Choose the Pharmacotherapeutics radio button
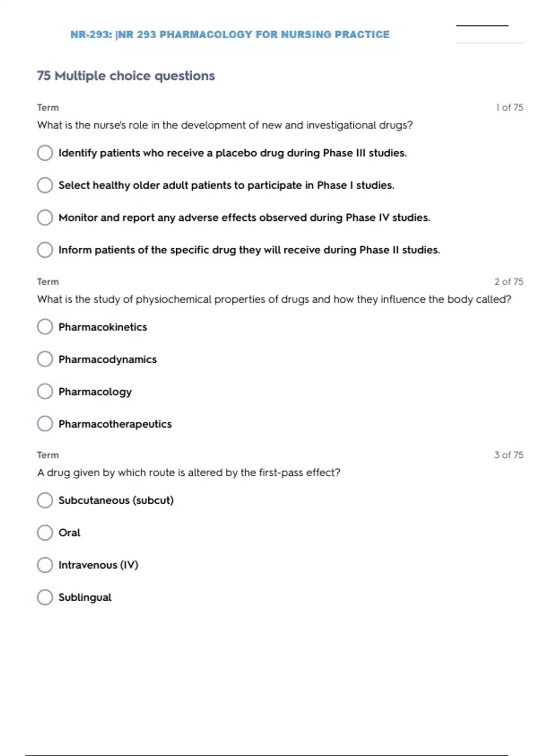 click(45, 424)
